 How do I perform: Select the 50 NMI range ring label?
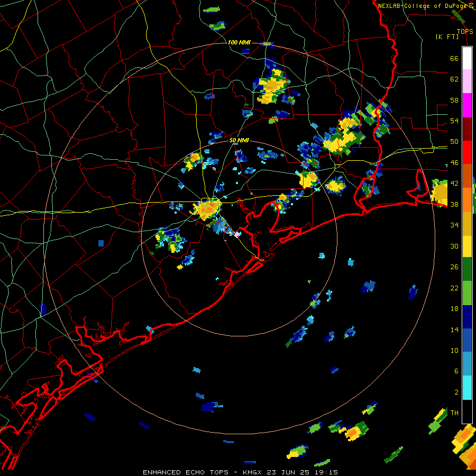(239, 140)
